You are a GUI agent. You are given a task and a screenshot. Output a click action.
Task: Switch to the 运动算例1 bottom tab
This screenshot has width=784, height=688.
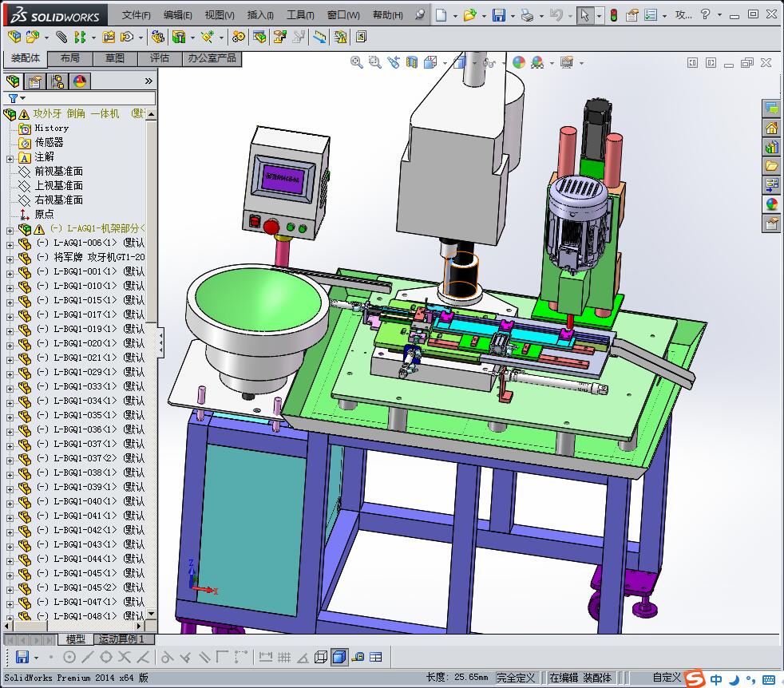pyautogui.click(x=121, y=639)
